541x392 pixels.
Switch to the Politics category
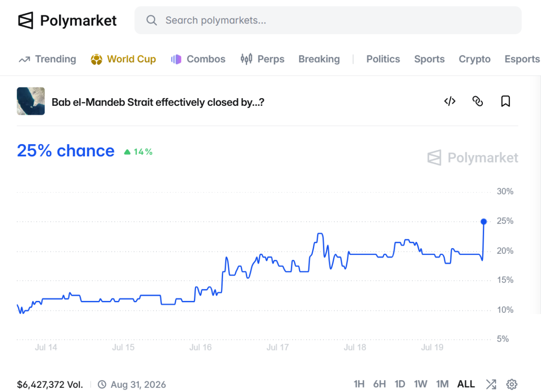coord(383,59)
